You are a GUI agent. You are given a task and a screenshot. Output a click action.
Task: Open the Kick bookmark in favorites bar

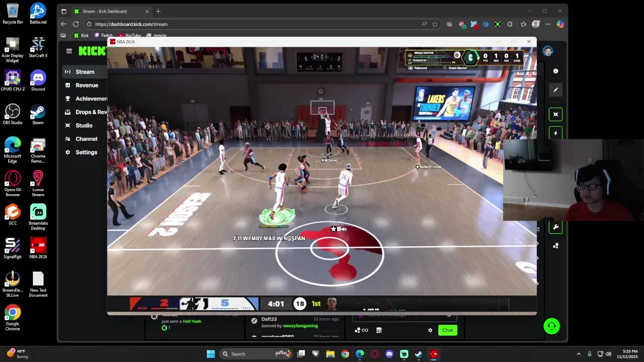[81, 36]
